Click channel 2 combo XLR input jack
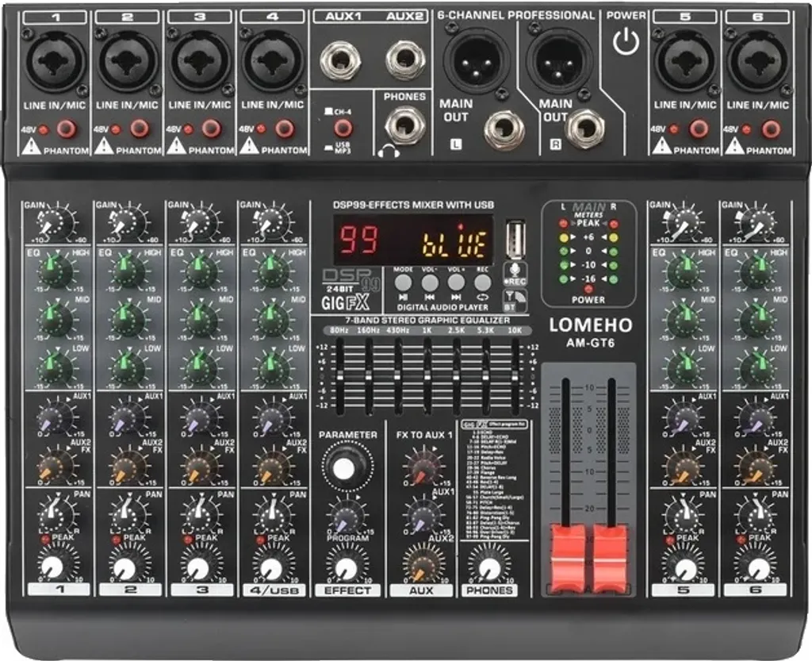This screenshot has height=661, width=812. (x=128, y=61)
